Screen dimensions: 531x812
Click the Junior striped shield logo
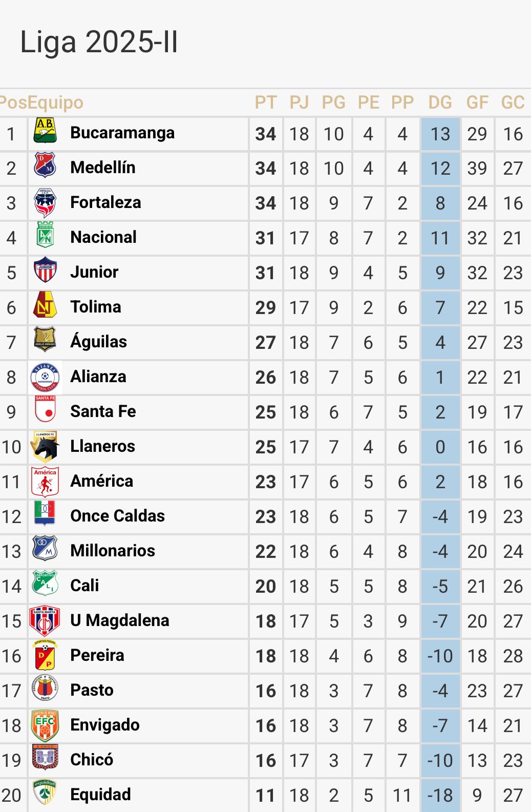pos(45,270)
